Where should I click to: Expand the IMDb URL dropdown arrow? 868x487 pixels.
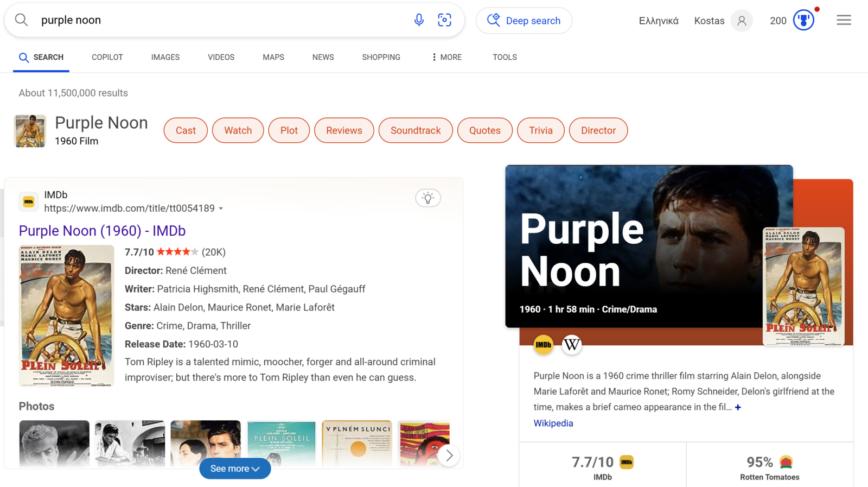pos(221,208)
